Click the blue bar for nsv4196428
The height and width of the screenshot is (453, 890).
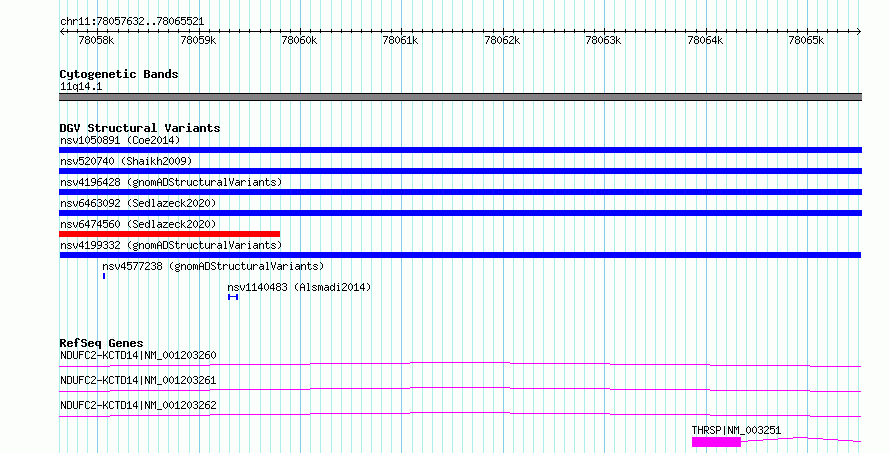tap(460, 192)
